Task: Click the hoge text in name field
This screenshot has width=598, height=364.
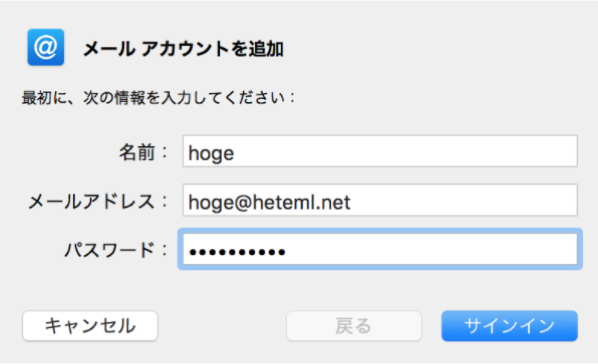Action: point(211,153)
